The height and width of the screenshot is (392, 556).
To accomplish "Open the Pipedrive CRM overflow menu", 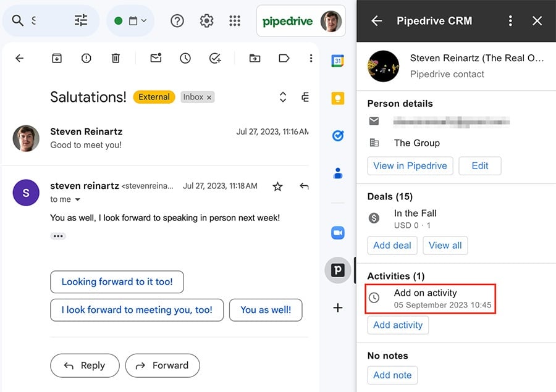I will [510, 20].
